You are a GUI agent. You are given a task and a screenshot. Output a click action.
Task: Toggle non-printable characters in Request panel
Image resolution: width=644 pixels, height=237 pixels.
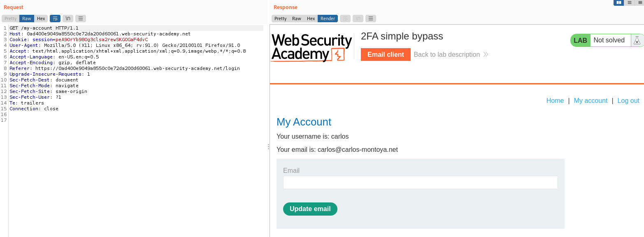[68, 19]
